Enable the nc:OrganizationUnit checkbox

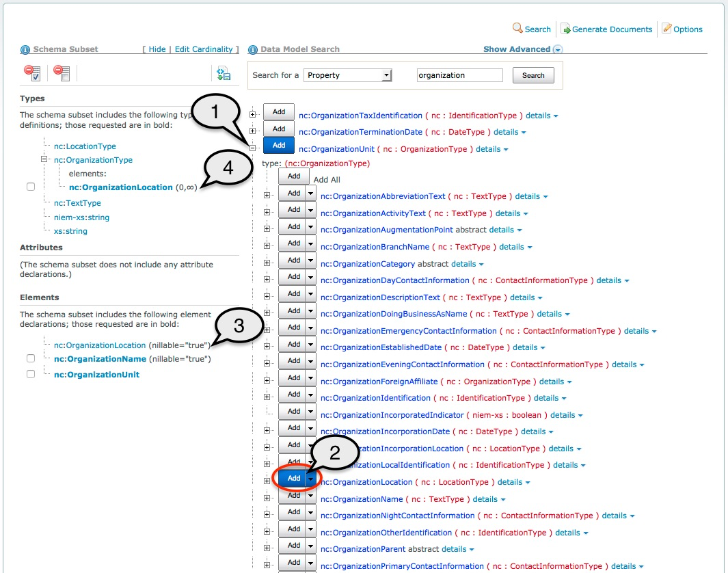click(x=31, y=375)
